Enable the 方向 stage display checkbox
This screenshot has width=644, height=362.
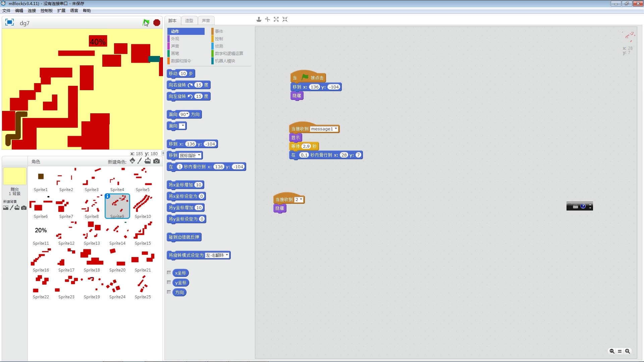click(x=169, y=292)
